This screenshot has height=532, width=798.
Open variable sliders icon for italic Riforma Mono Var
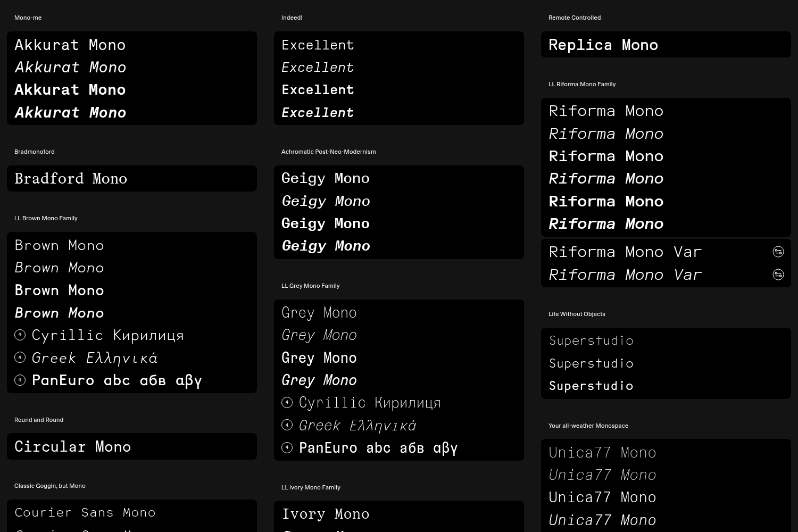pos(778,275)
